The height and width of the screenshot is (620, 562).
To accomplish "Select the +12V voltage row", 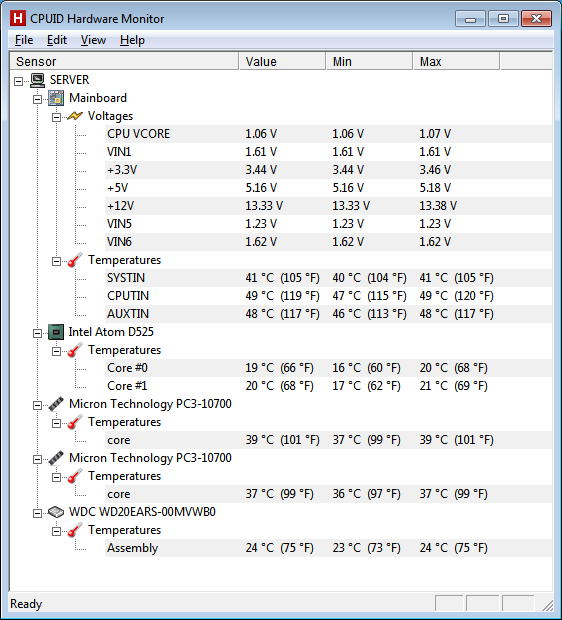I will [328, 206].
